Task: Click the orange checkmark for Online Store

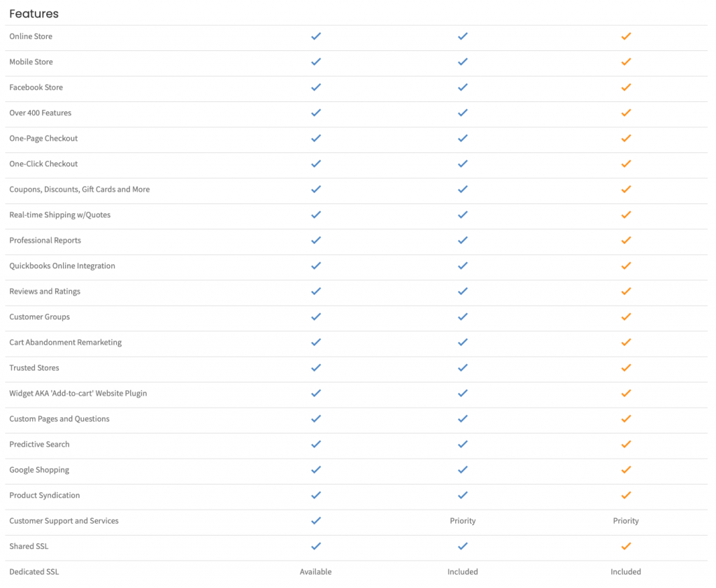Action: click(x=626, y=36)
